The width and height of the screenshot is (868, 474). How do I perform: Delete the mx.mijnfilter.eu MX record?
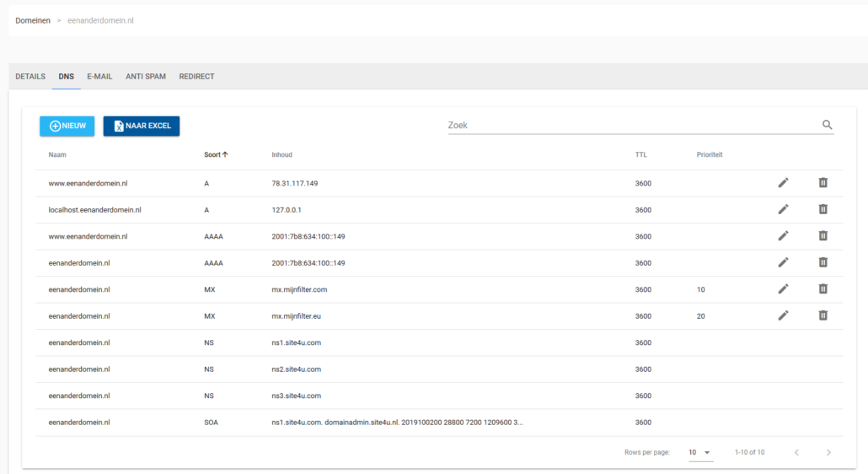[x=823, y=315]
